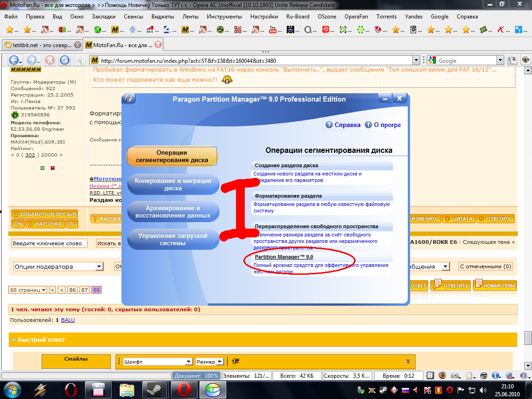The width and height of the screenshot is (532, 399).
Task: Click the blue info icon in the status bar
Action: point(496,375)
